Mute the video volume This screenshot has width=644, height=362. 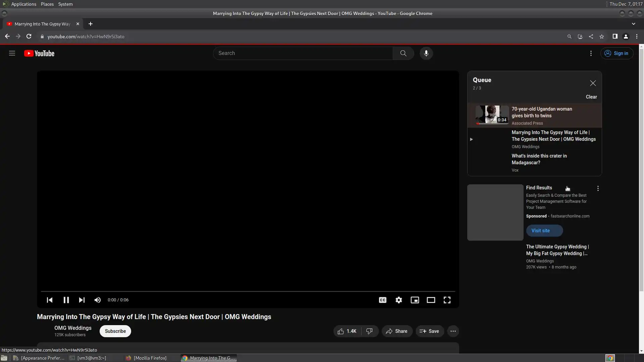[x=98, y=300]
